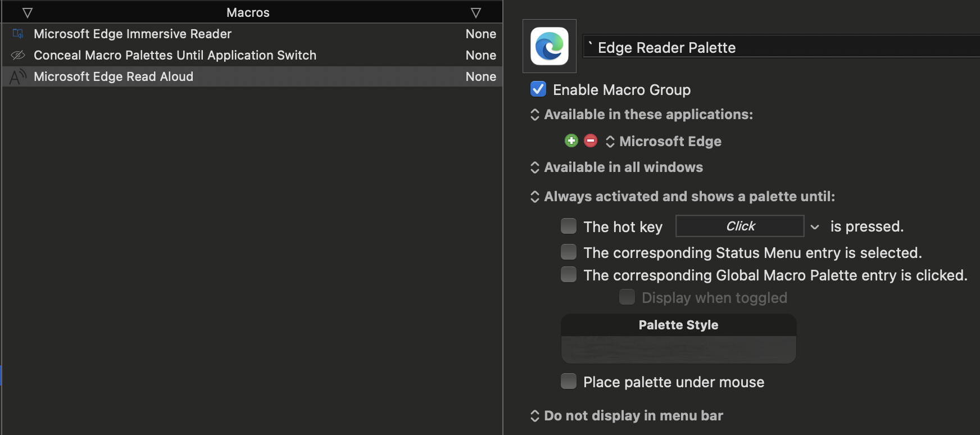This screenshot has width=980, height=435.
Task: Sort macros with the left header triangle
Action: pos(27,12)
